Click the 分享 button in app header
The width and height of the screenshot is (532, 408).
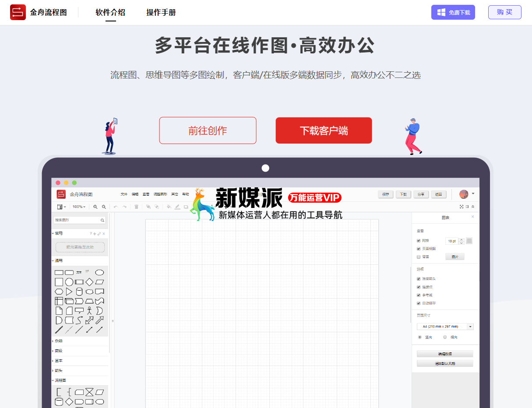[421, 194]
